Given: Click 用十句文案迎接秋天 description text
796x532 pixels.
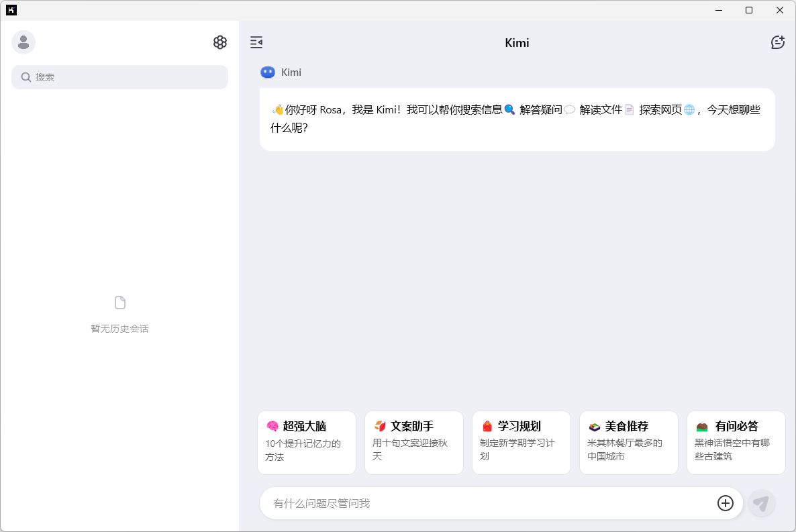Looking at the screenshot, I should point(410,449).
